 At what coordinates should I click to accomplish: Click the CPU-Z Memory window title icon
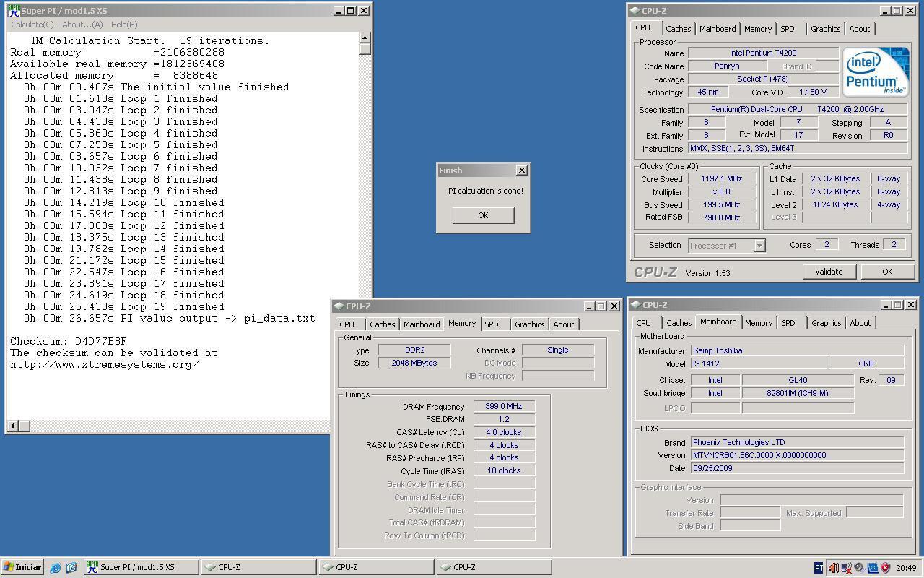point(339,306)
